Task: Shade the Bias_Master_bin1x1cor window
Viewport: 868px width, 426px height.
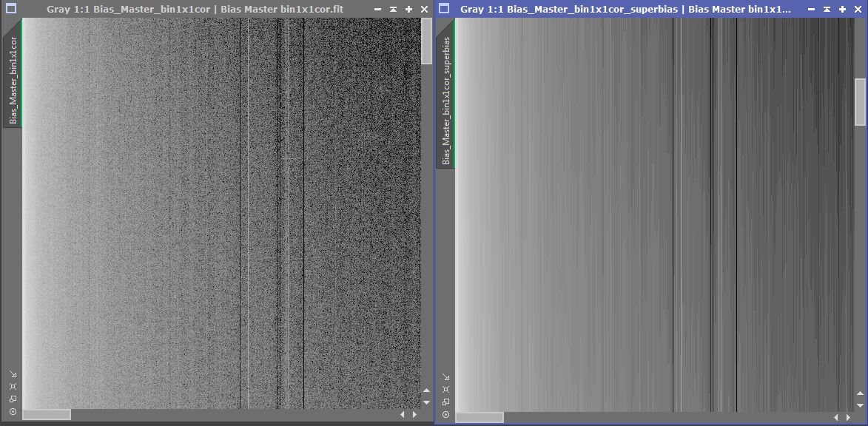Action: click(x=393, y=10)
